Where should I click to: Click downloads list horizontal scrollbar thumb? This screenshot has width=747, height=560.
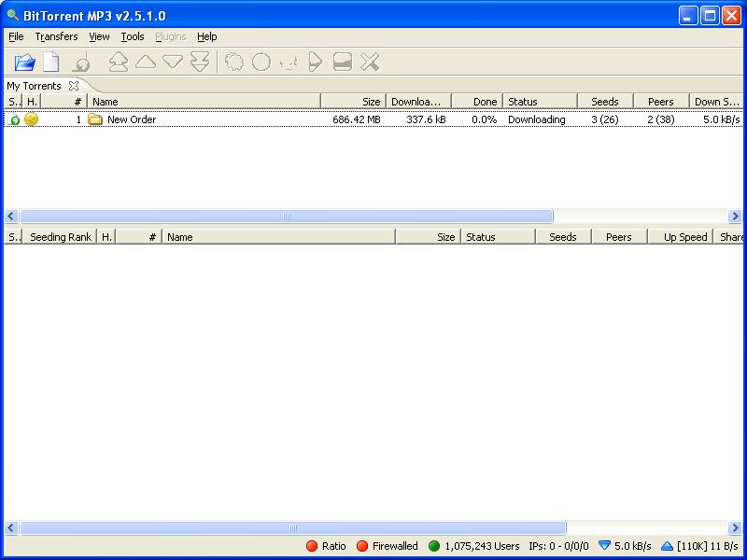pos(287,217)
